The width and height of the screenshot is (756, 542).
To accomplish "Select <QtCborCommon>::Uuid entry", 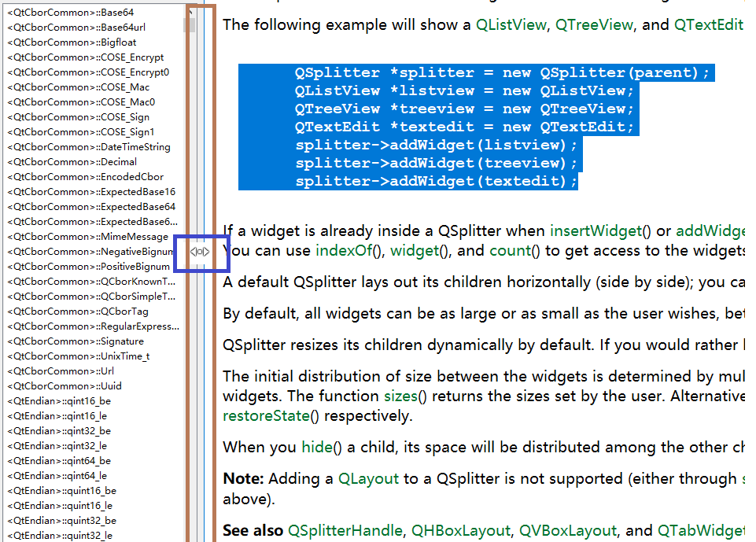I will [65, 386].
